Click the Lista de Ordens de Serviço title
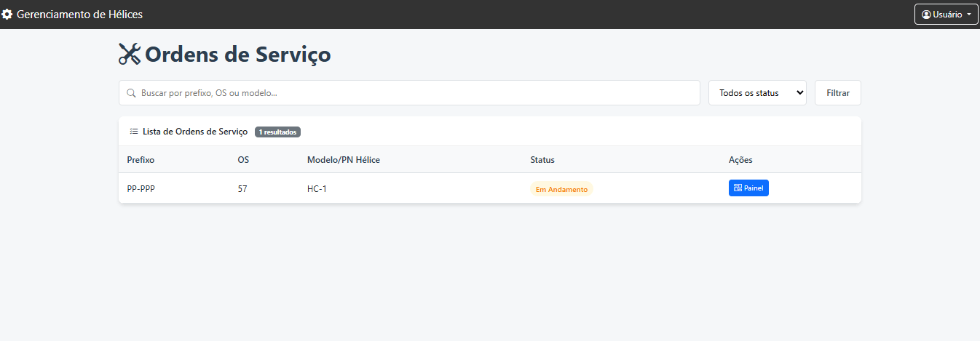The image size is (980, 341). click(x=195, y=132)
